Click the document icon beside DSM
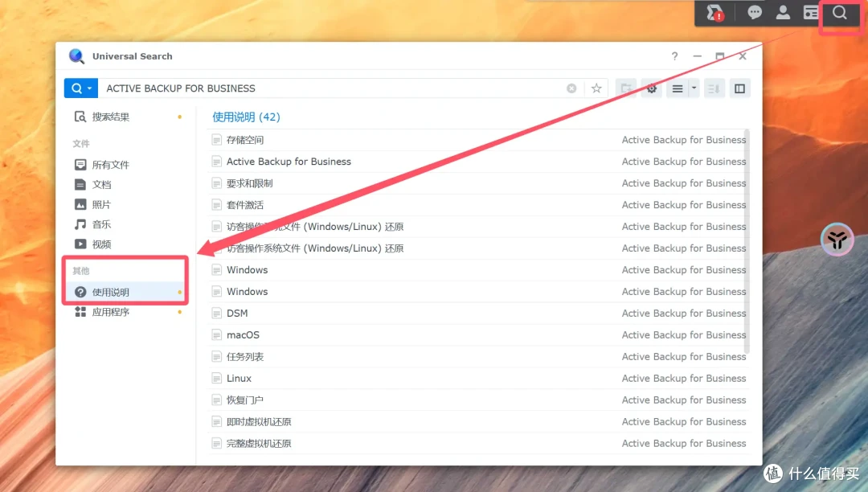Screen dimensions: 868x492 click(x=216, y=314)
